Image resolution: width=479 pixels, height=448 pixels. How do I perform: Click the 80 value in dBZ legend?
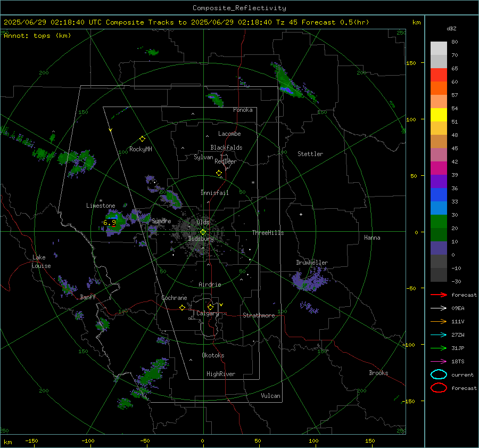pyautogui.click(x=455, y=42)
